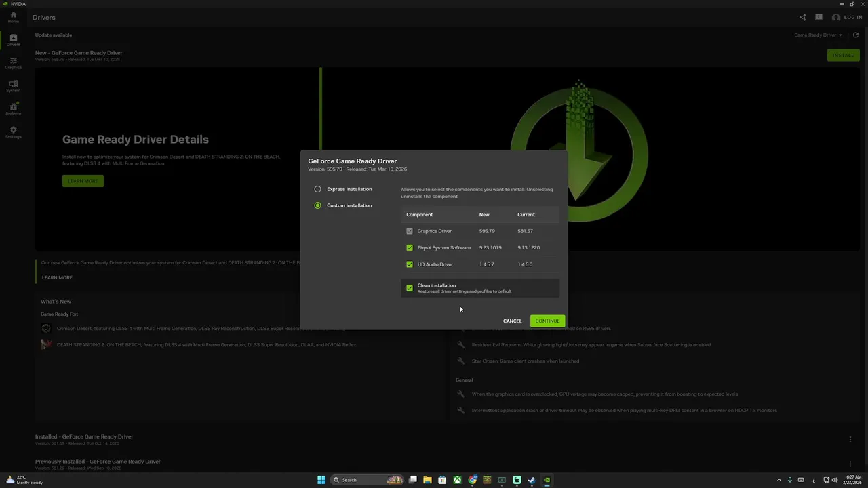
Task: Open the Game Ready Driver dropdown
Action: [x=818, y=35]
